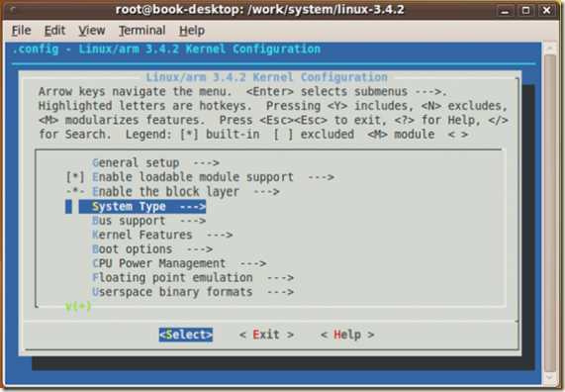
Task: Open the View menu
Action: 92,31
